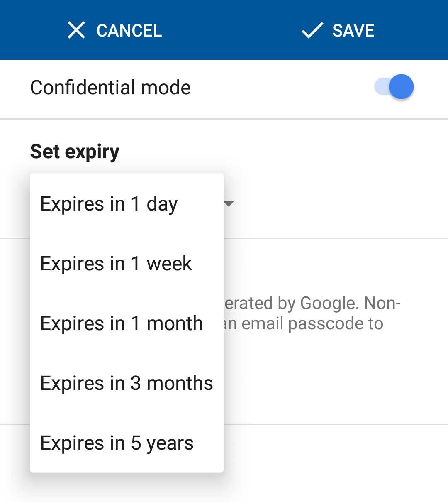Click the expiry dropdown arrow
The height and width of the screenshot is (502, 448).
229,203
